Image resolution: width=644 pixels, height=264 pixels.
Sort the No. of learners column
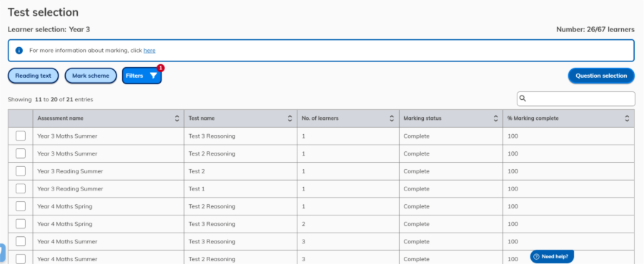click(392, 118)
